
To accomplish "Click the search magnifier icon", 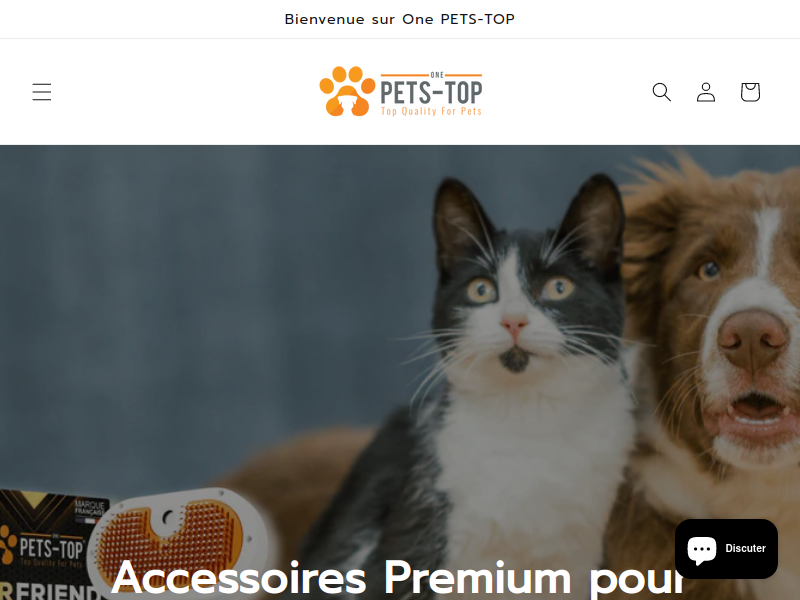I will 662,92.
